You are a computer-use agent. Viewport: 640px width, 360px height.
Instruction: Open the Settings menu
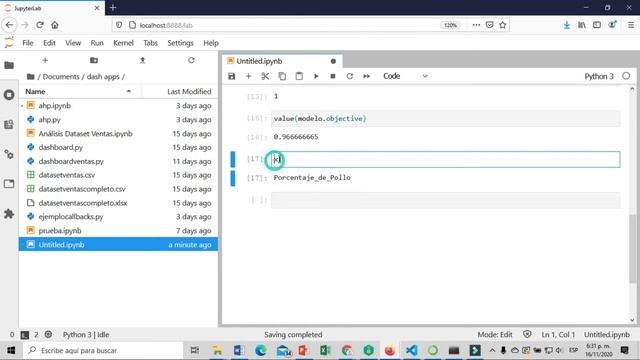180,43
